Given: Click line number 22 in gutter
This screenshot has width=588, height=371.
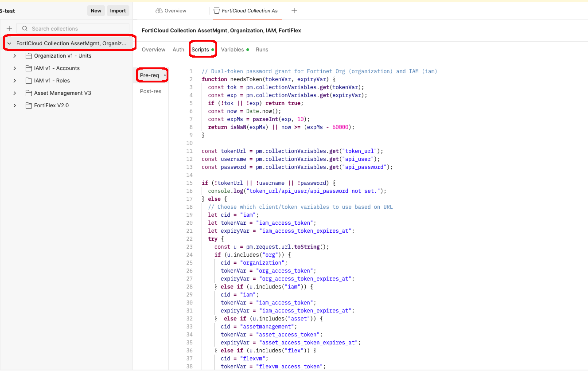Looking at the screenshot, I should click(189, 239).
